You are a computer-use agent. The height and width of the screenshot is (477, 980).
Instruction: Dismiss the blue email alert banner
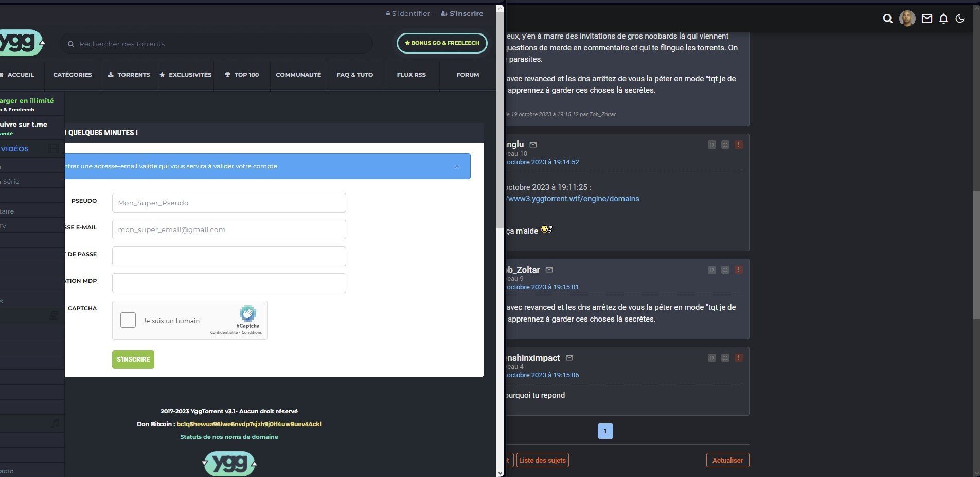[456, 166]
